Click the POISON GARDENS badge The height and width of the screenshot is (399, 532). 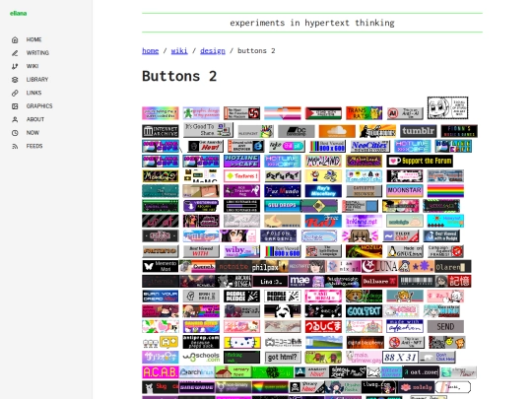(278, 235)
